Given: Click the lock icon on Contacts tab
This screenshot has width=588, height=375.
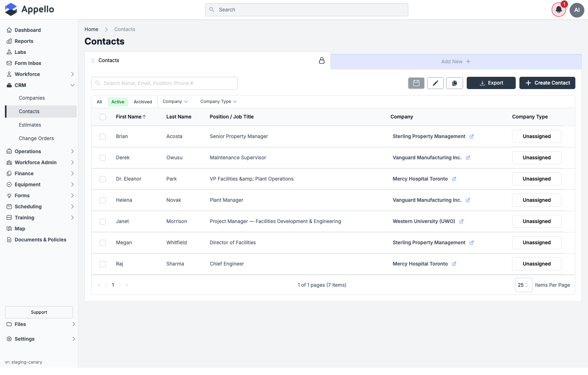Looking at the screenshot, I should [x=322, y=60].
